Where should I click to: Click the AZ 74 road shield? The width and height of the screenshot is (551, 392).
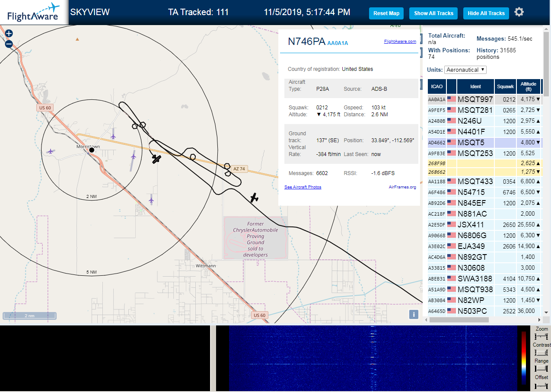(x=239, y=169)
